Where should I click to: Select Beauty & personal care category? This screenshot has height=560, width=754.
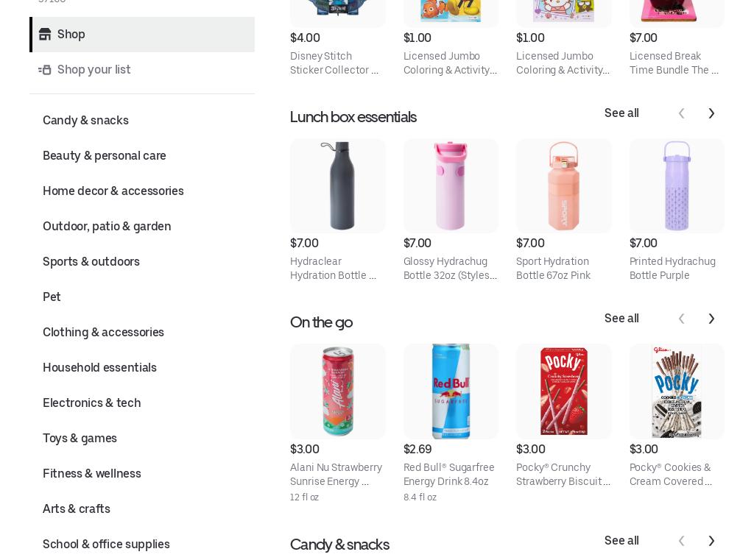(x=105, y=156)
